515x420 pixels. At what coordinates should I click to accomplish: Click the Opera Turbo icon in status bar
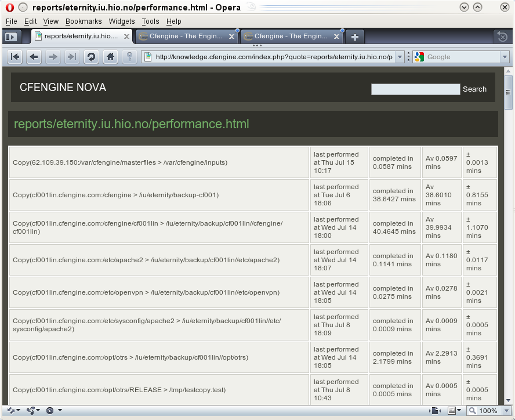click(x=50, y=411)
